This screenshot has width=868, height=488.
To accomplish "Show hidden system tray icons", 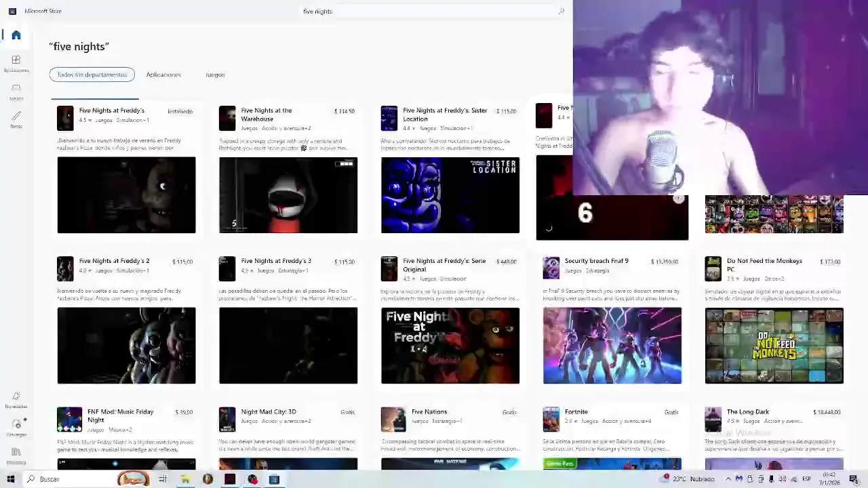I will coord(728,479).
